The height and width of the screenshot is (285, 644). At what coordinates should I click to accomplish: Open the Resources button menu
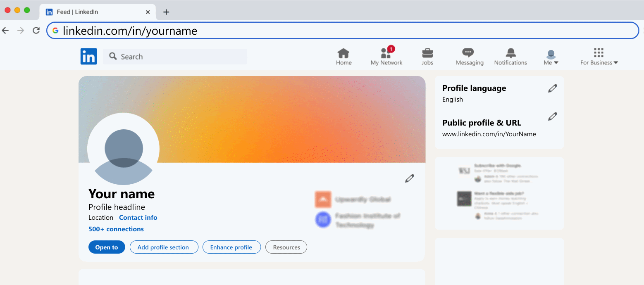pos(286,247)
